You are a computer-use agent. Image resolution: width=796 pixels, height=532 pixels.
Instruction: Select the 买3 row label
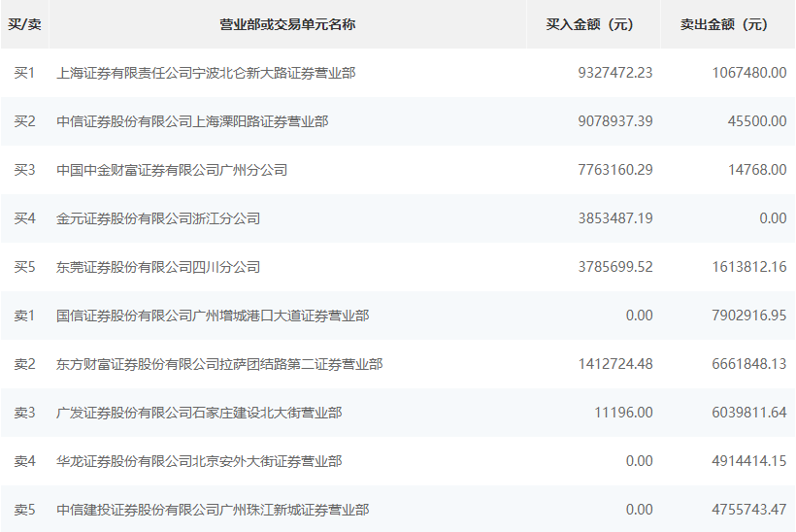tap(24, 170)
